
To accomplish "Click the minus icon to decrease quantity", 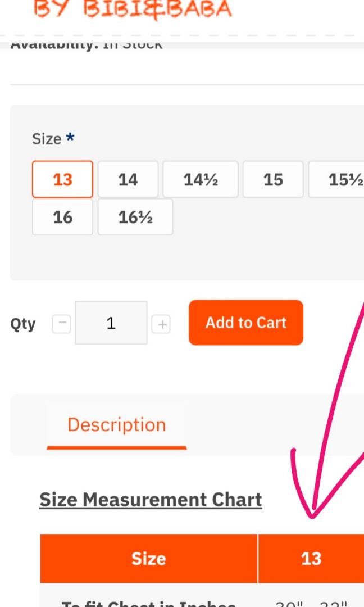I will pyautogui.click(x=61, y=323).
